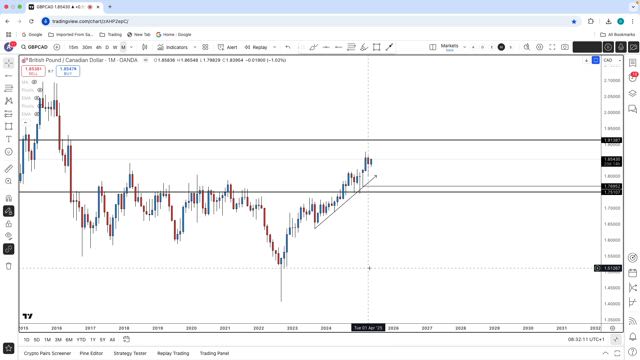Screen dimensions: 640x360
Task: Click the trash icon to remove drawings
Action: [8, 266]
